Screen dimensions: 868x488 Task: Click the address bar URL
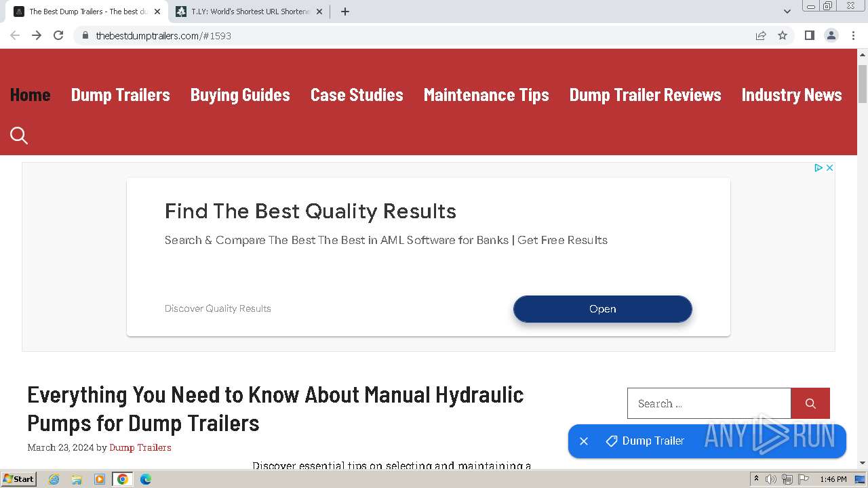click(163, 35)
